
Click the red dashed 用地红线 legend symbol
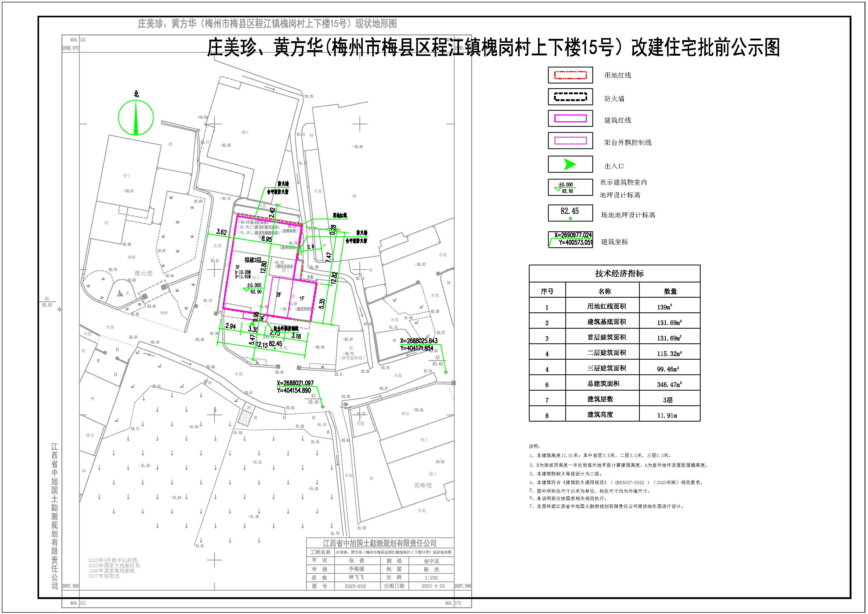(x=570, y=75)
